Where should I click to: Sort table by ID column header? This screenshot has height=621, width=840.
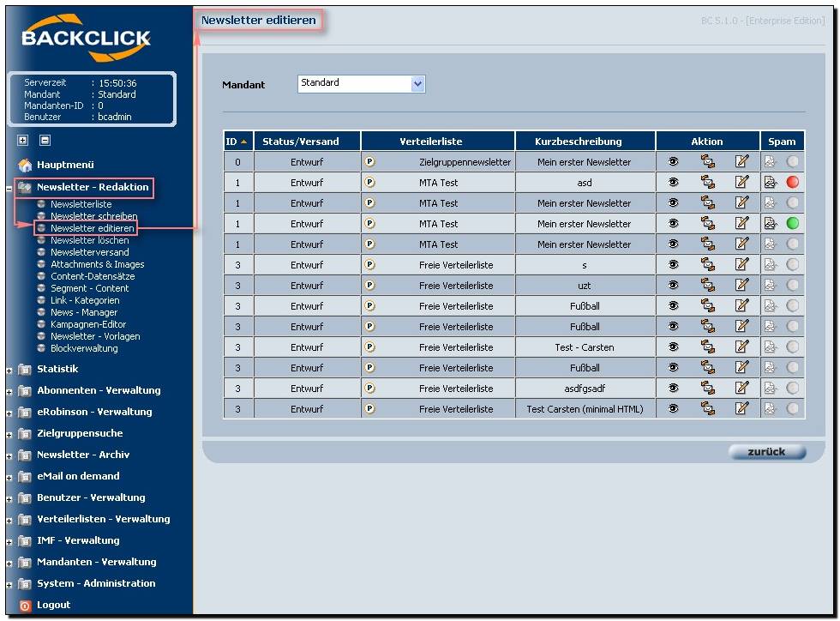[x=237, y=142]
